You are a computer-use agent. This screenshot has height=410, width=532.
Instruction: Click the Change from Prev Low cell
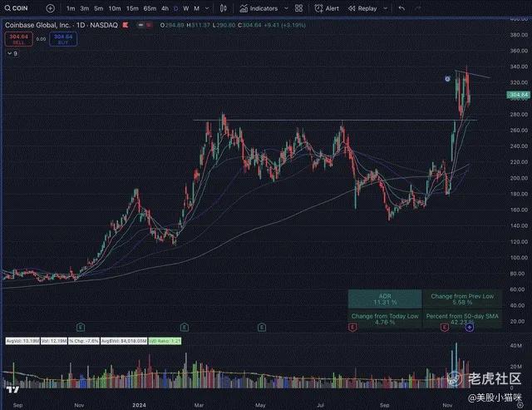pyautogui.click(x=462, y=299)
